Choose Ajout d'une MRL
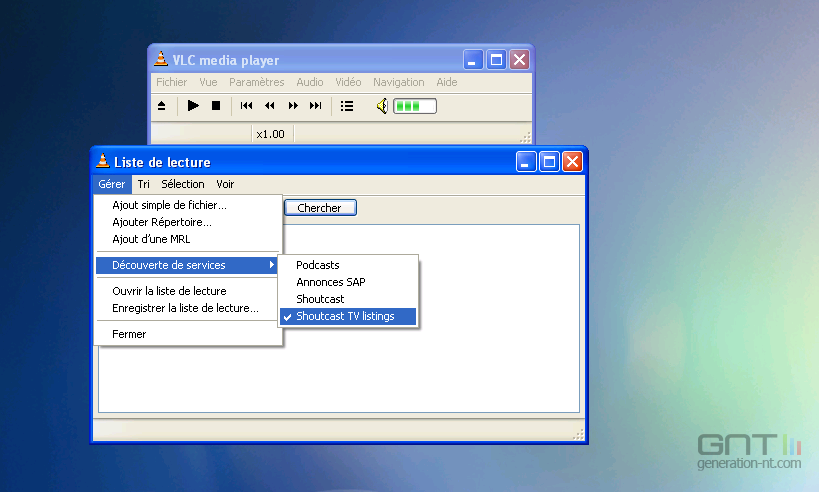 tap(188, 239)
